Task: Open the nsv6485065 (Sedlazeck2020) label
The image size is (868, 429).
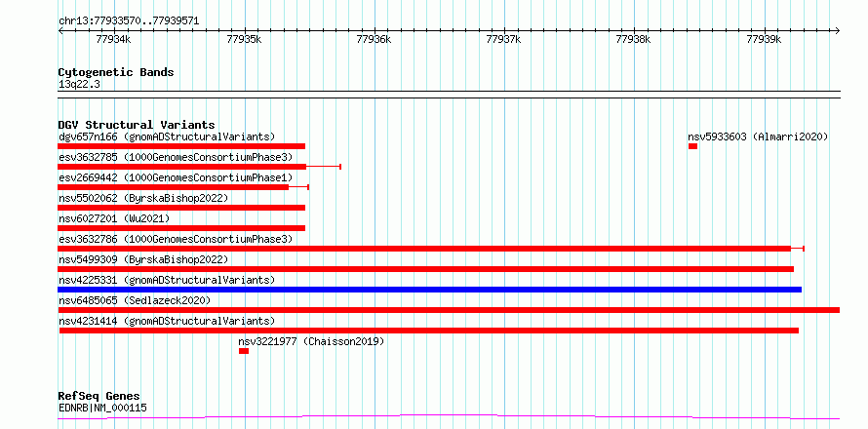Action: [x=135, y=300]
